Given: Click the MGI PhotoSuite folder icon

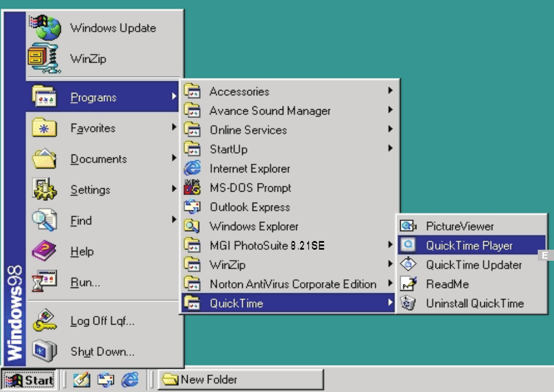Looking at the screenshot, I should [x=192, y=245].
